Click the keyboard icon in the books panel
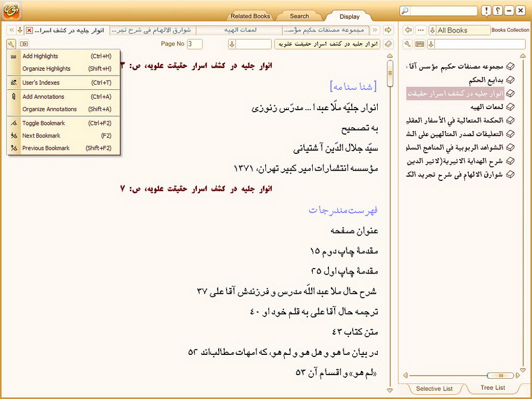 click(x=420, y=44)
